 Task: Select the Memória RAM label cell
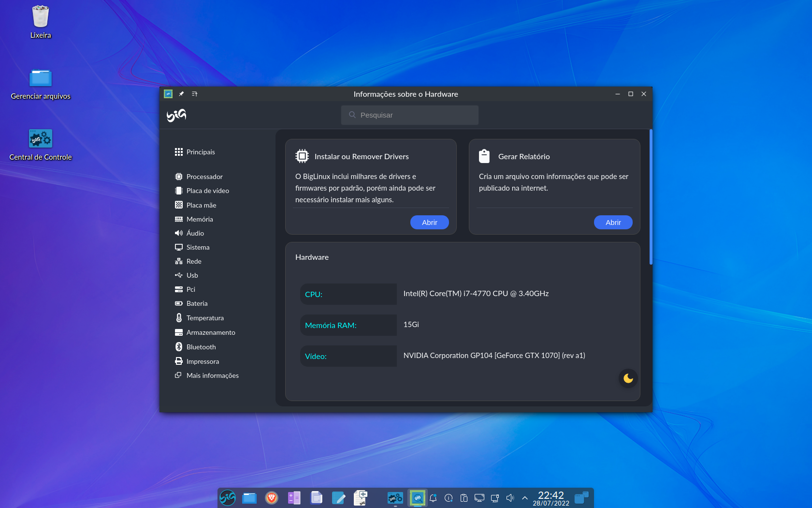click(348, 325)
